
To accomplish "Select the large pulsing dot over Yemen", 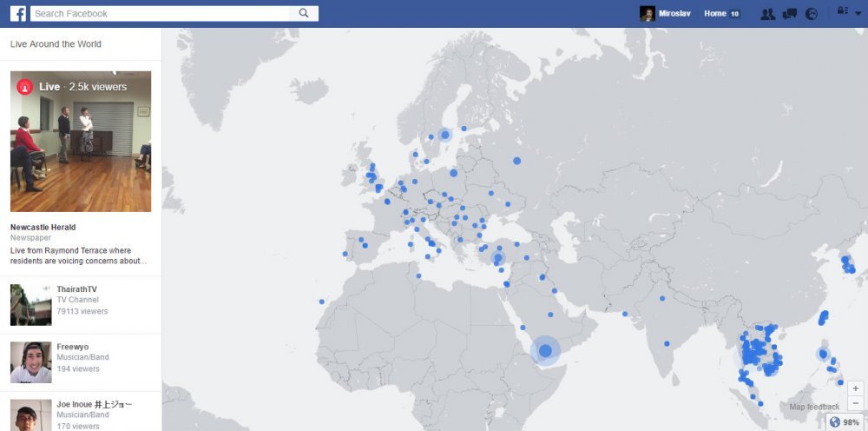I will click(x=545, y=351).
